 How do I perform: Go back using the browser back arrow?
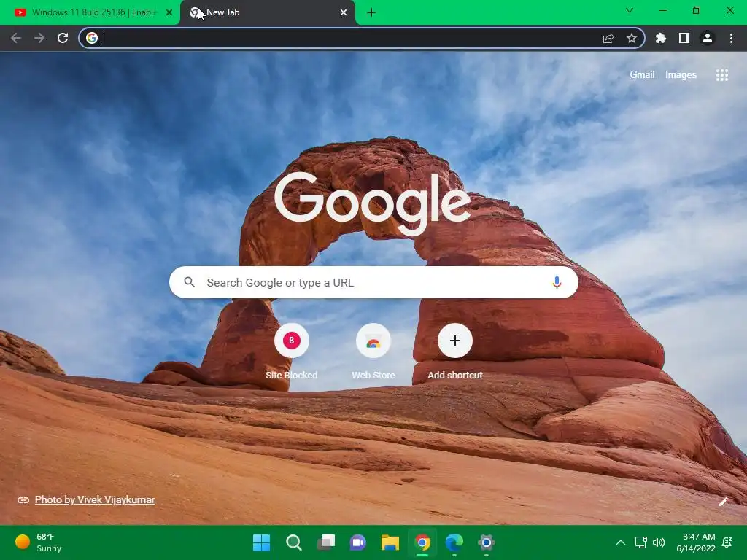point(16,38)
